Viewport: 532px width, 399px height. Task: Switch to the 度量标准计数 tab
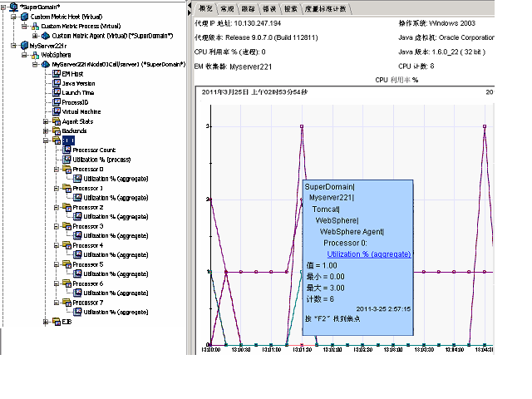[x=325, y=9]
